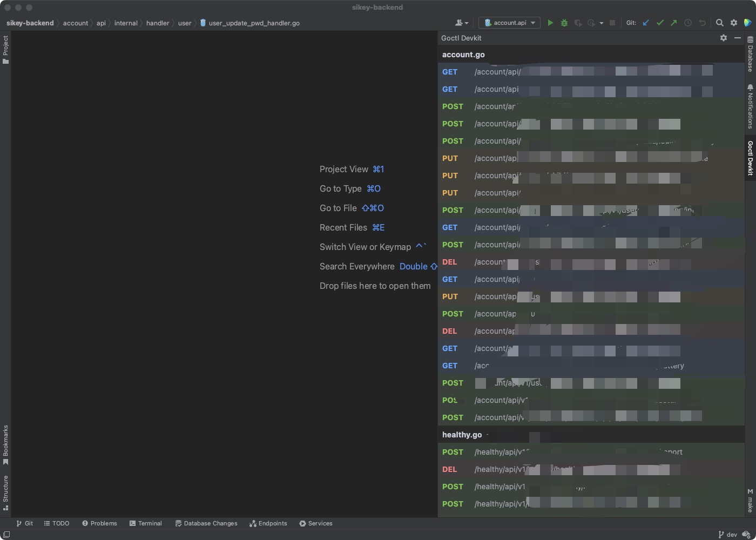Open the Database tool window
Screen dimensions: 756x540
click(750, 54)
